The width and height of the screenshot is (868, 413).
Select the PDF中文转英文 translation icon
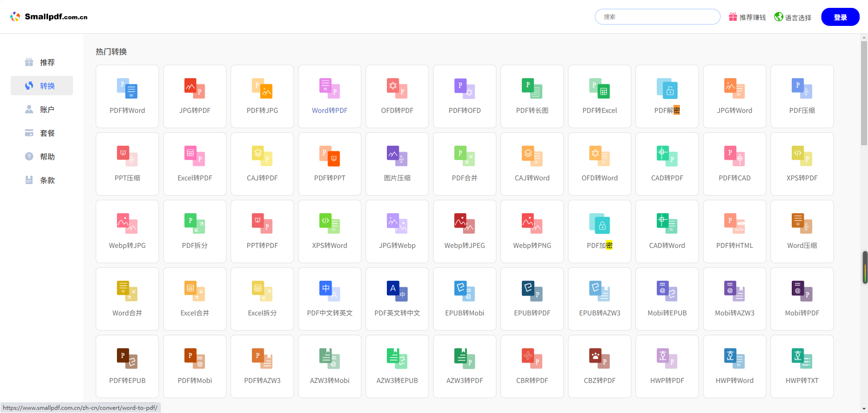click(330, 291)
